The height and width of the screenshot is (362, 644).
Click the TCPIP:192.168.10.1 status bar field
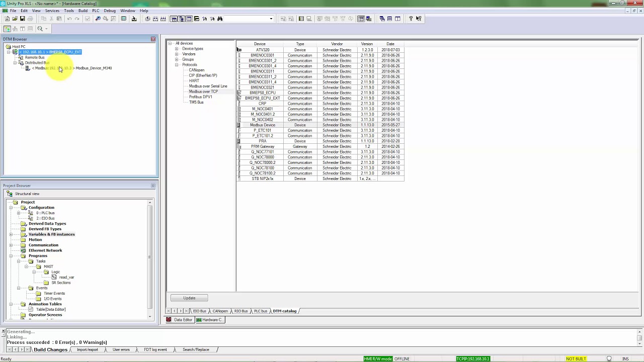pos(473,359)
